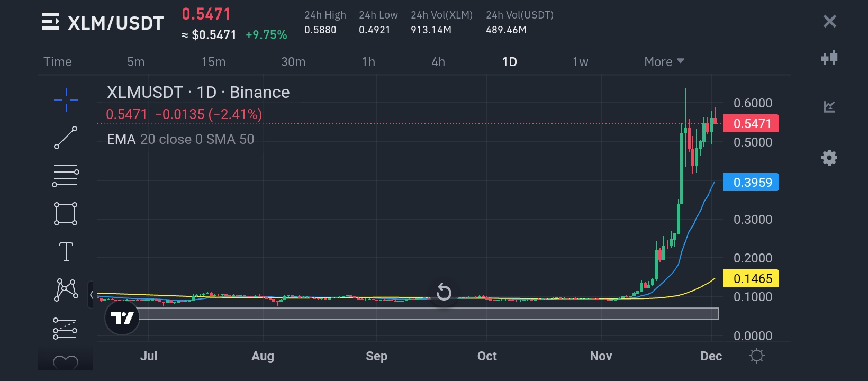Open the candlestick indicators panel
This screenshot has height=381, width=868.
[829, 58]
